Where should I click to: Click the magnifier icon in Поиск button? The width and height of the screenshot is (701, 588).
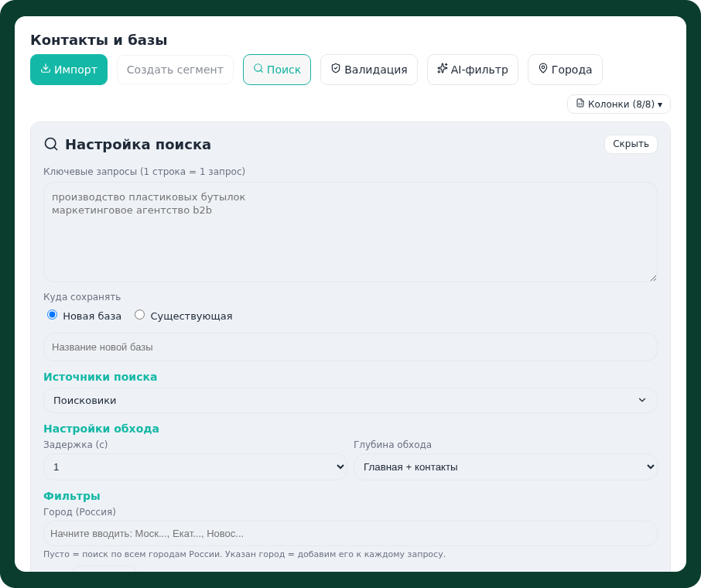point(258,68)
